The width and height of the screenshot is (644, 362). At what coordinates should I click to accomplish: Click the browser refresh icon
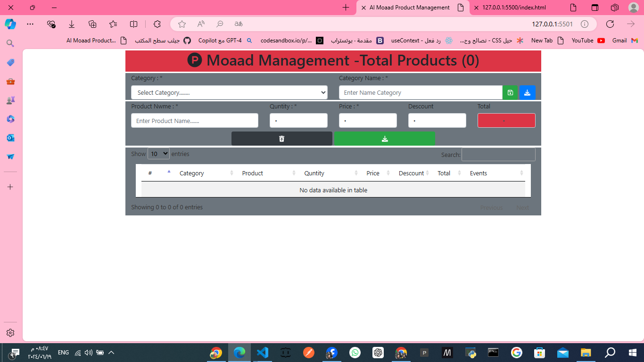[x=610, y=24]
